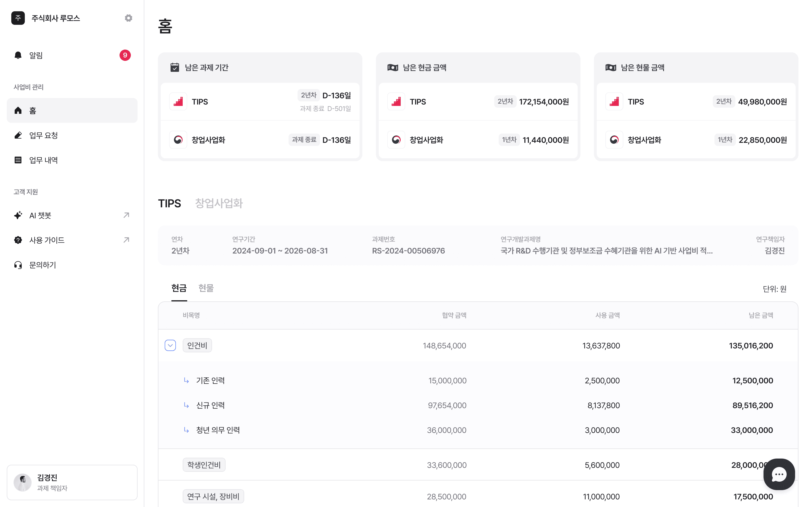Select the 현금 tab
This screenshot has width=812, height=507.
click(179, 288)
